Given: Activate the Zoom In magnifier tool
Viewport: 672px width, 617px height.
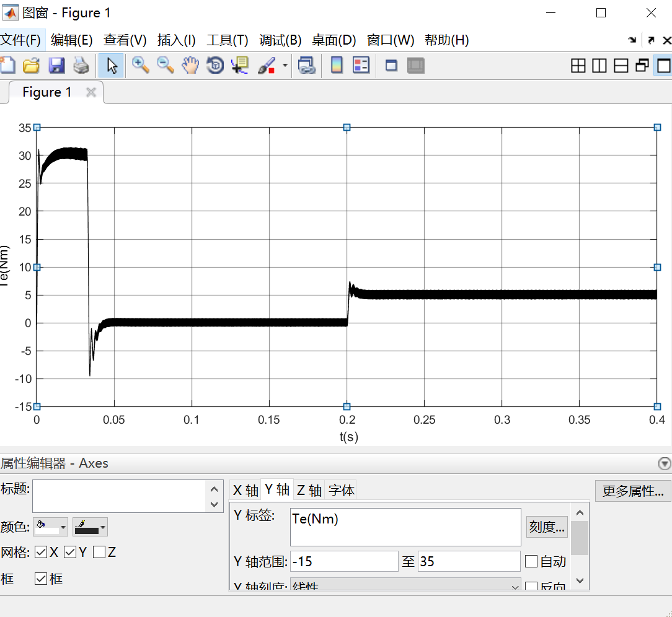Looking at the screenshot, I should click(x=140, y=66).
